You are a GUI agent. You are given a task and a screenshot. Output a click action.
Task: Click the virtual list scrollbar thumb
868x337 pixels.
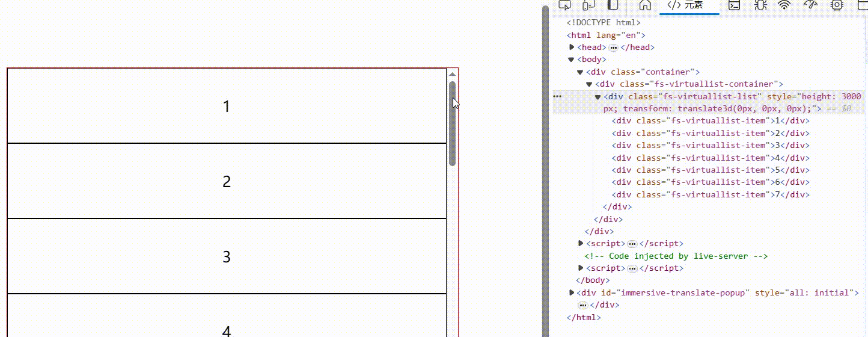click(x=453, y=123)
